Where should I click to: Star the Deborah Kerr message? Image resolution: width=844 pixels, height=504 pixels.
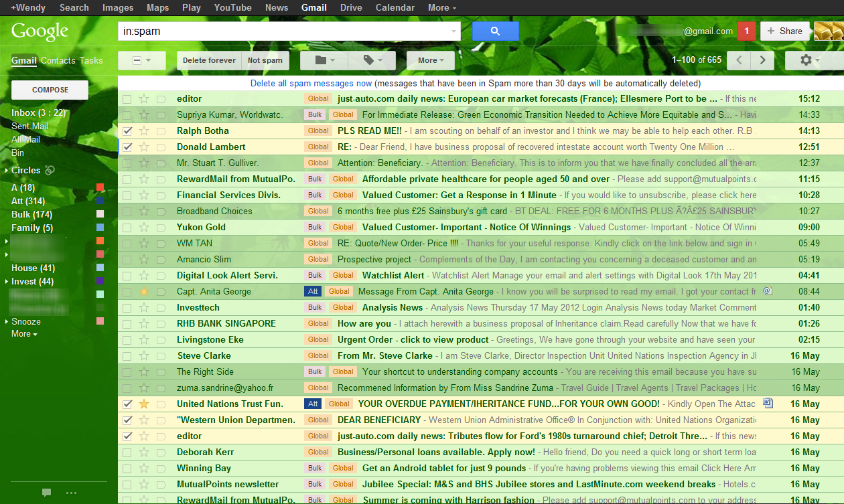144,452
